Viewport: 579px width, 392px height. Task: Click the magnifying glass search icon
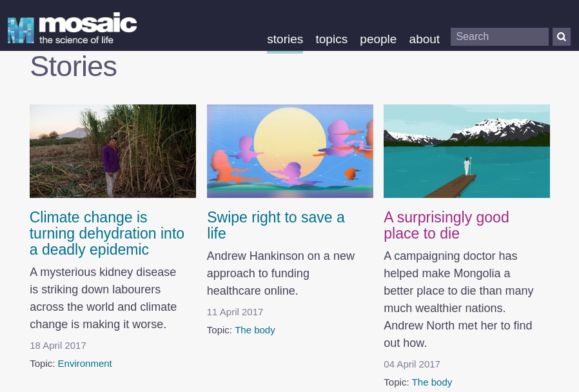click(x=561, y=37)
